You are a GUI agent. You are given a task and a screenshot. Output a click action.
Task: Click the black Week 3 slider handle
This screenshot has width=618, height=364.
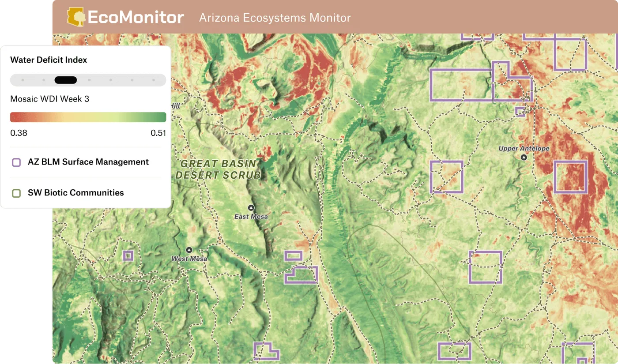pyautogui.click(x=66, y=80)
